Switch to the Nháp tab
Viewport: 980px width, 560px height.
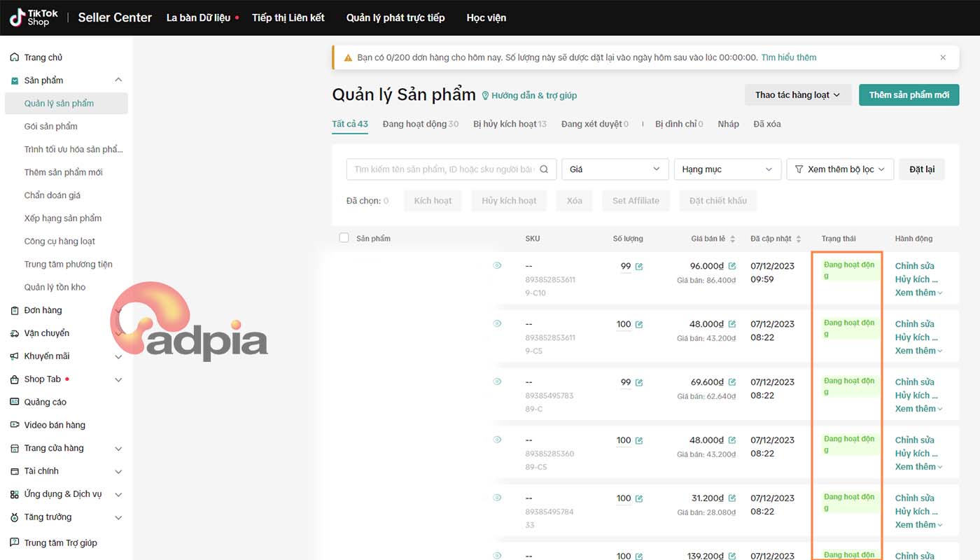pyautogui.click(x=728, y=124)
